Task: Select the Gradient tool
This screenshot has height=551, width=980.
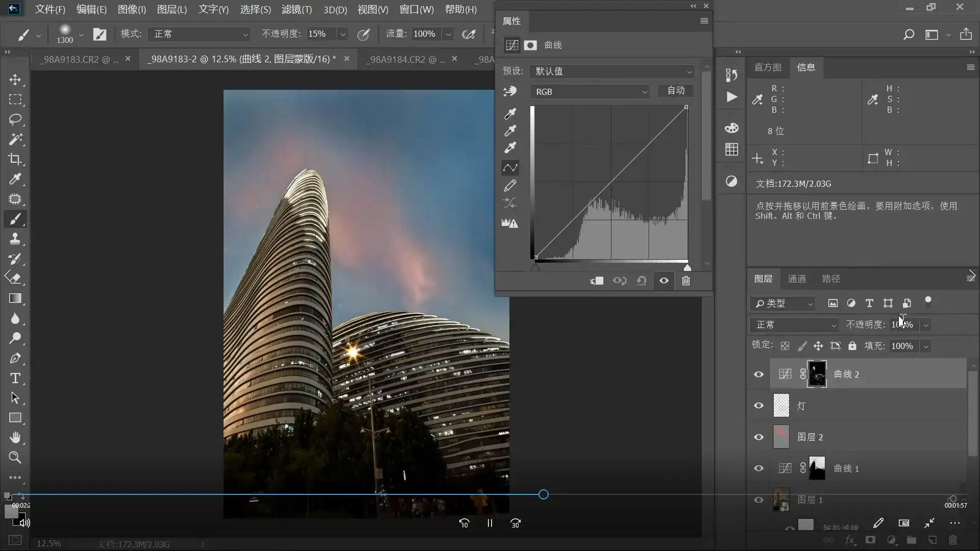Action: [15, 298]
